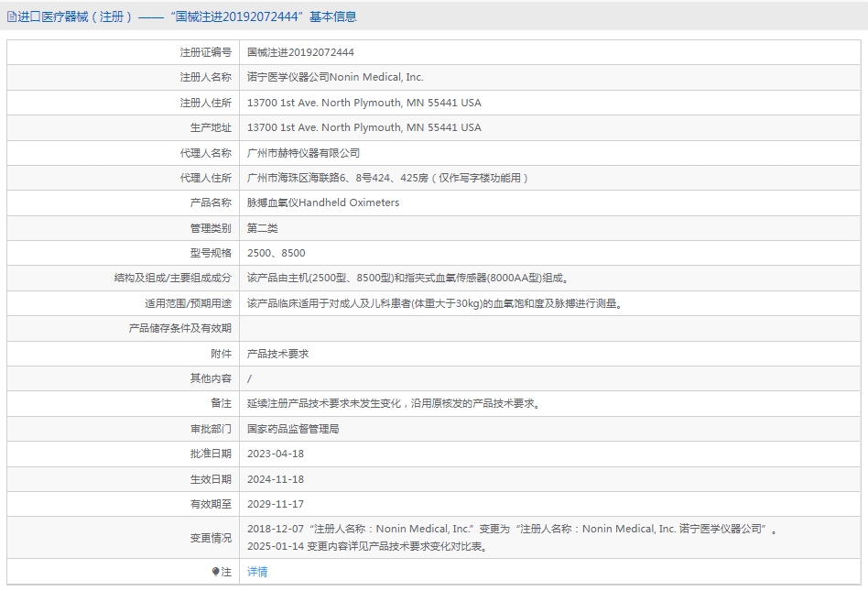Open the 详情 link in the note row
Viewport: 868px width, 591px height.
257,572
